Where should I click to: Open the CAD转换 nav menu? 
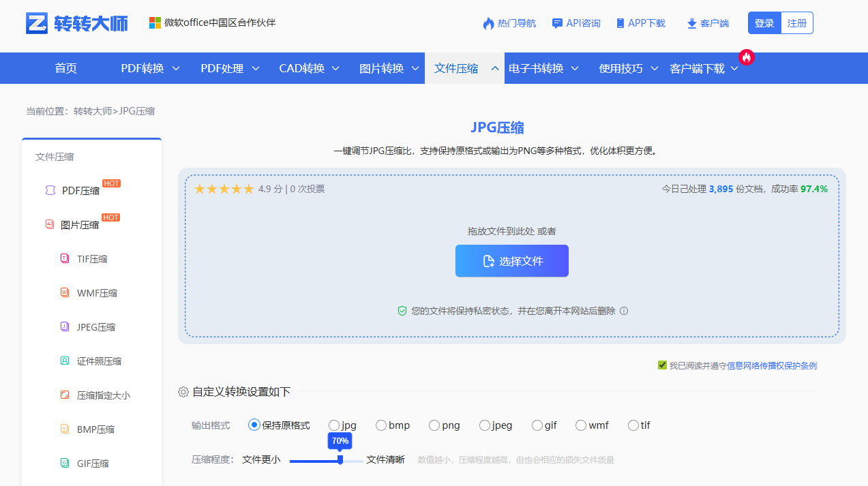click(x=302, y=68)
